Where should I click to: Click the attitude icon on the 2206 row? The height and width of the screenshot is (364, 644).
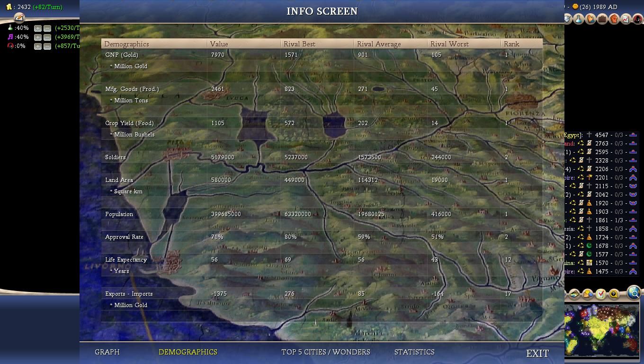[x=633, y=169]
